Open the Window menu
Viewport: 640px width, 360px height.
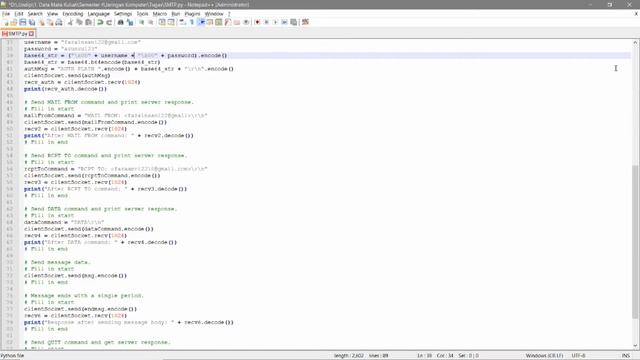point(214,13)
